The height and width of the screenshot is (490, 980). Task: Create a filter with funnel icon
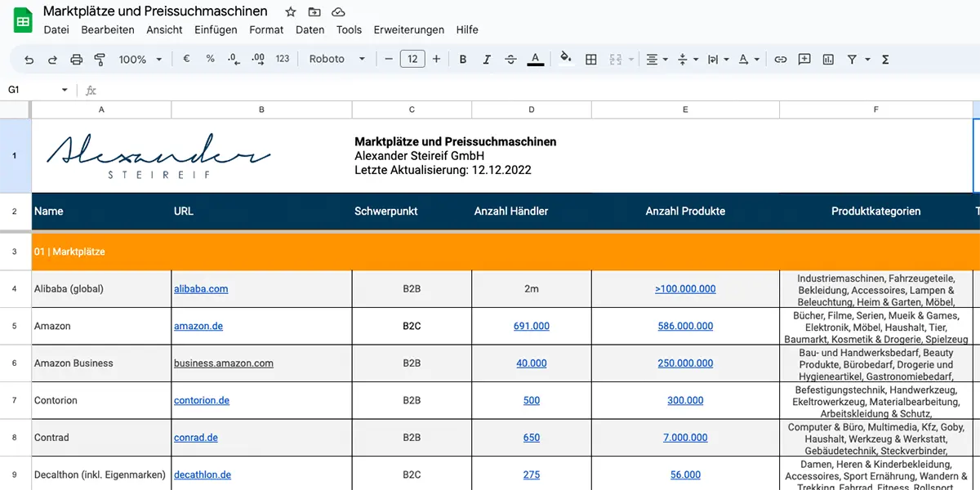[852, 59]
